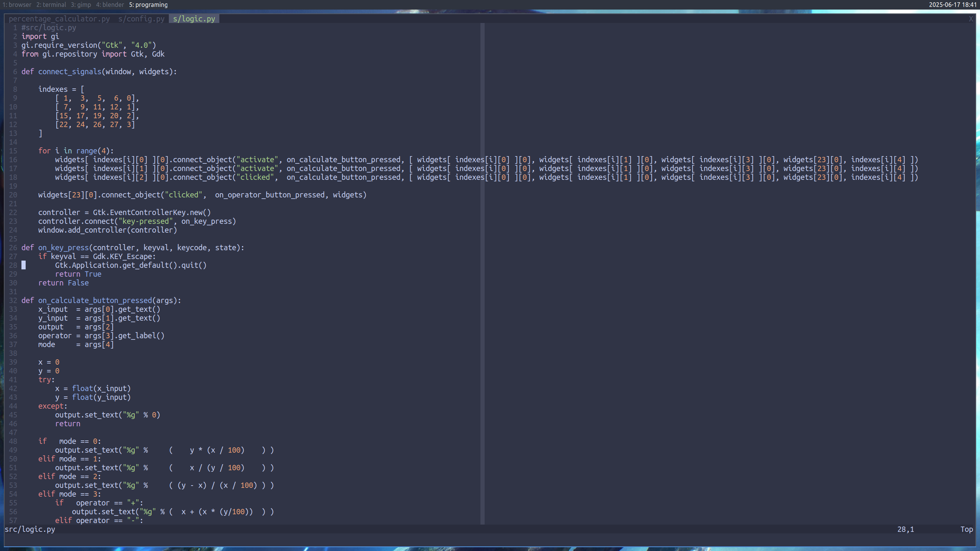Viewport: 980px width, 551px height.
Task: Click the row '[22, 24, 26, 27, 3]'
Action: (95, 124)
